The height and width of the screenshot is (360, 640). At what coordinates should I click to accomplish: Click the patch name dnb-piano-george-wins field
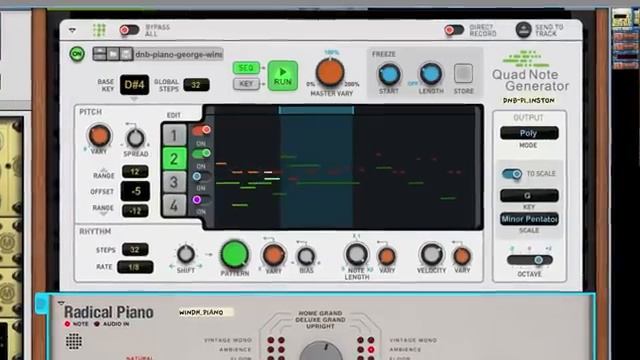[178, 54]
